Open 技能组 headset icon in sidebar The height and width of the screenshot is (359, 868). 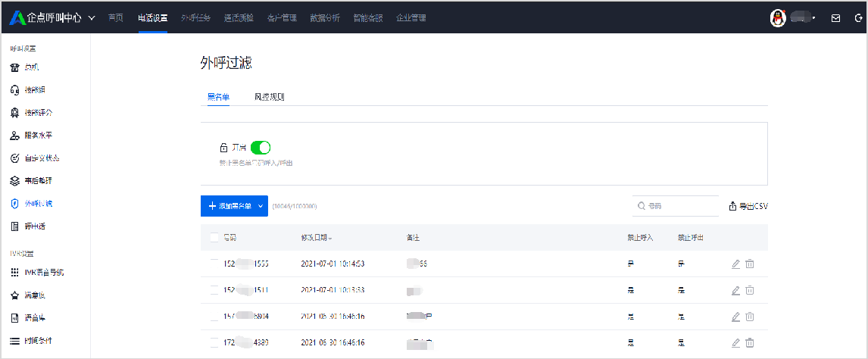[x=14, y=90]
